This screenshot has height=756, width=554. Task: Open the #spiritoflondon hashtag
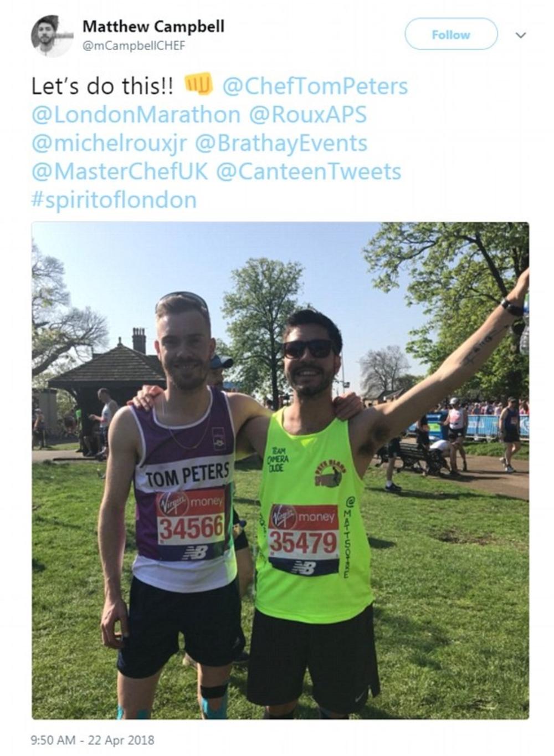114,200
